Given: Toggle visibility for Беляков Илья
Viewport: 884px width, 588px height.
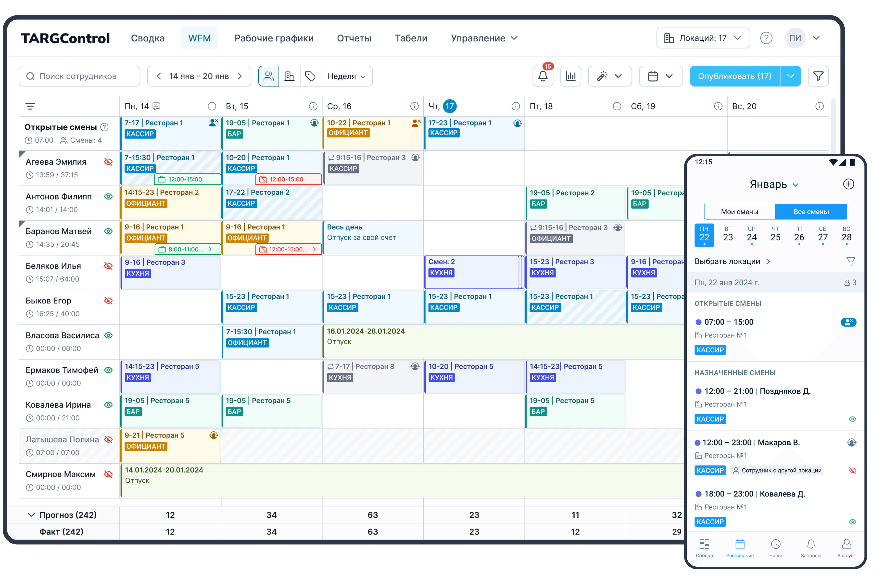Looking at the screenshot, I should pyautogui.click(x=108, y=266).
